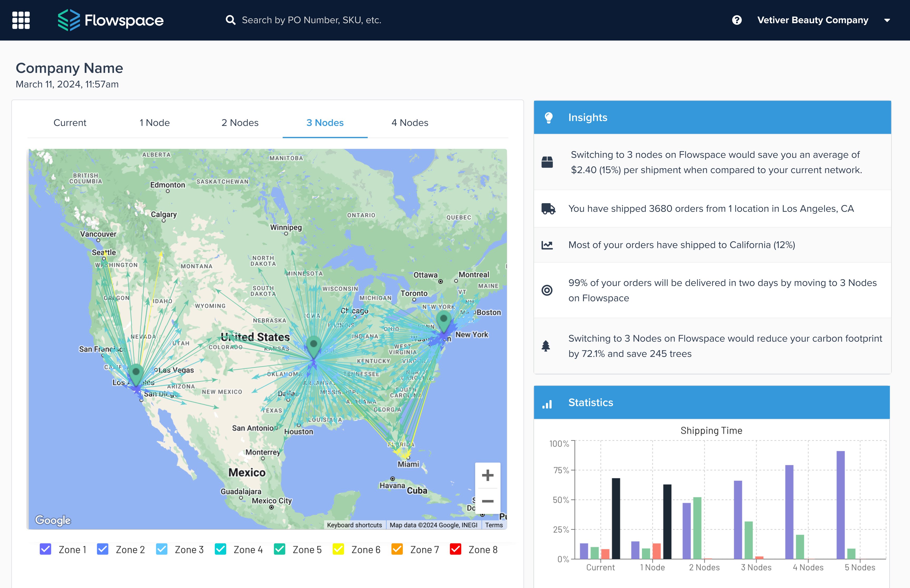Click the map zoom in plus button
The image size is (910, 588).
(x=487, y=475)
